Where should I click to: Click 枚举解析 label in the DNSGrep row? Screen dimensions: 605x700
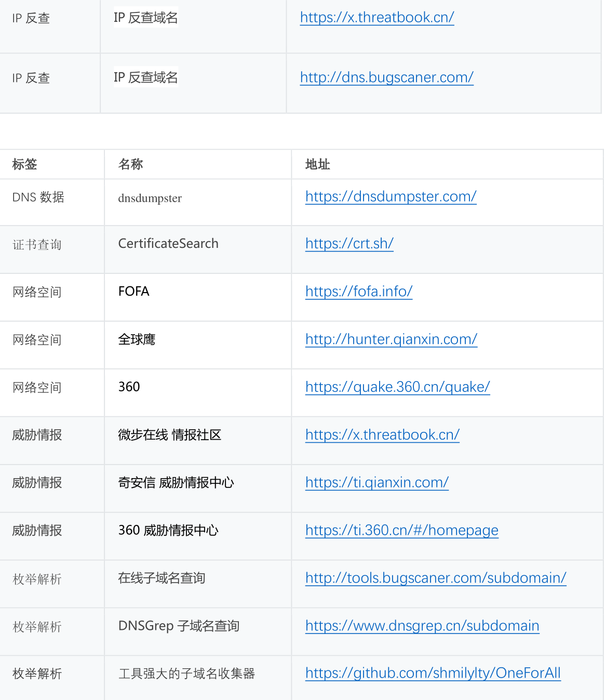37,627
